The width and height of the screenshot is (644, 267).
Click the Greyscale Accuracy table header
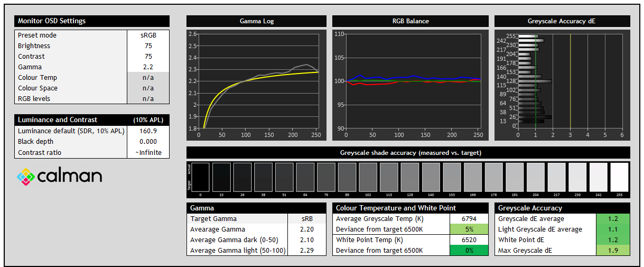pos(562,208)
